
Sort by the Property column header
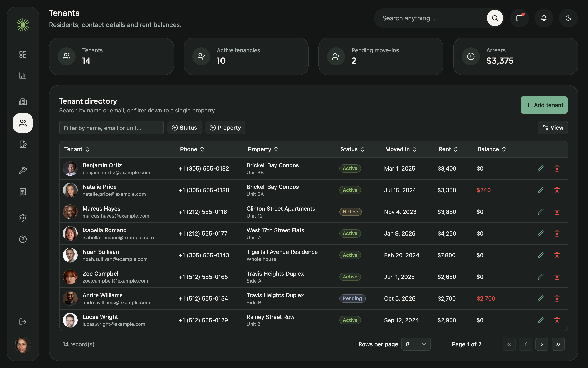263,149
